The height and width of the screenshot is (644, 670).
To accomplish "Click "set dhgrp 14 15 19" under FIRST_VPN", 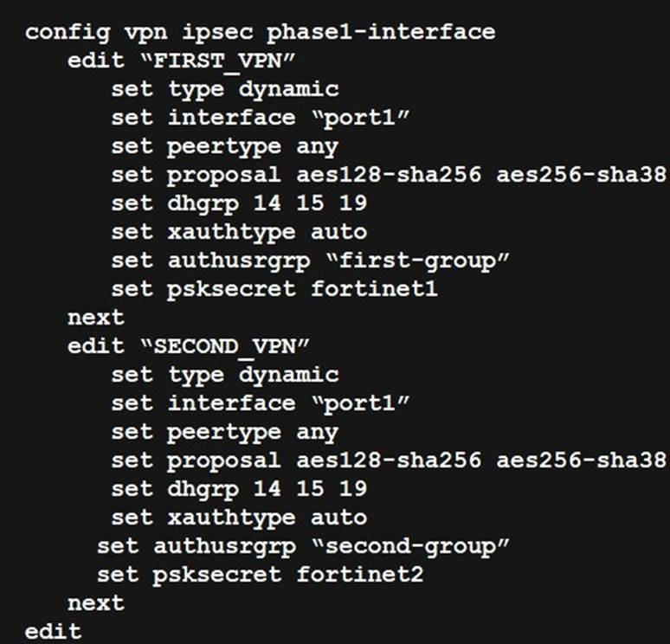I will click(238, 203).
